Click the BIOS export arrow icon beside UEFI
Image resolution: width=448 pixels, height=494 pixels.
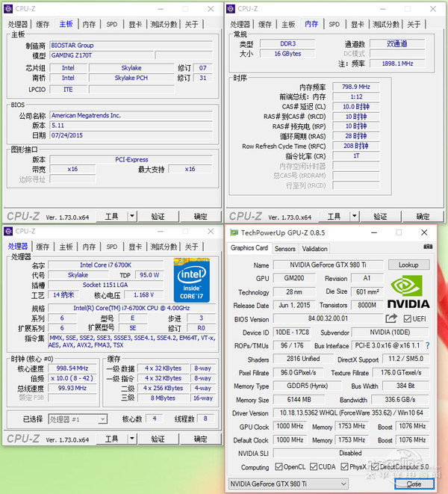click(x=391, y=319)
